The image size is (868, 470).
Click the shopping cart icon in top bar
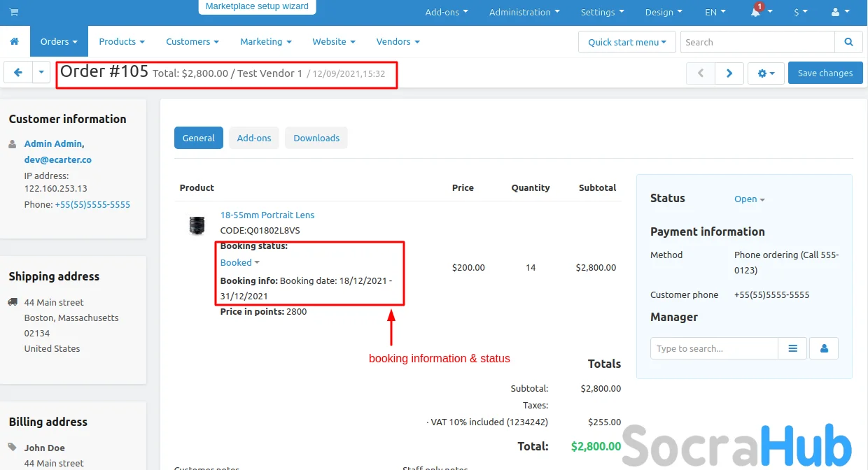pyautogui.click(x=14, y=13)
